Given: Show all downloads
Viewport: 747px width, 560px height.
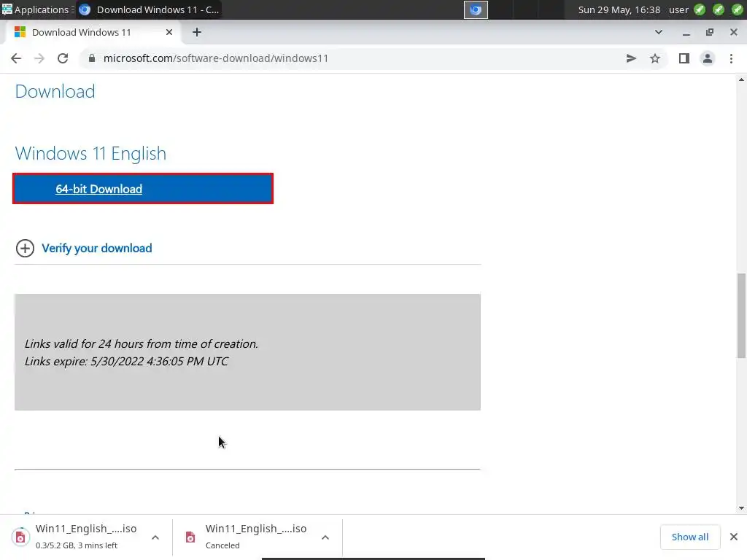Looking at the screenshot, I should tap(690, 537).
